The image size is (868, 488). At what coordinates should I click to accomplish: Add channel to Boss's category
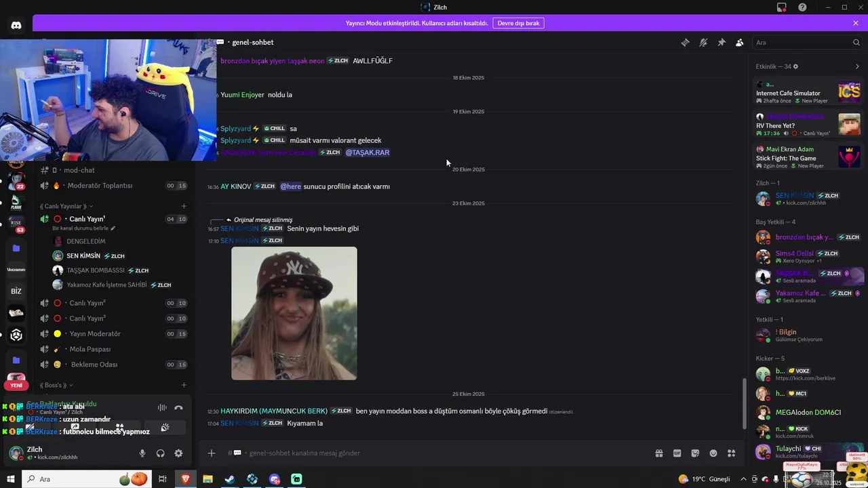pyautogui.click(x=184, y=385)
